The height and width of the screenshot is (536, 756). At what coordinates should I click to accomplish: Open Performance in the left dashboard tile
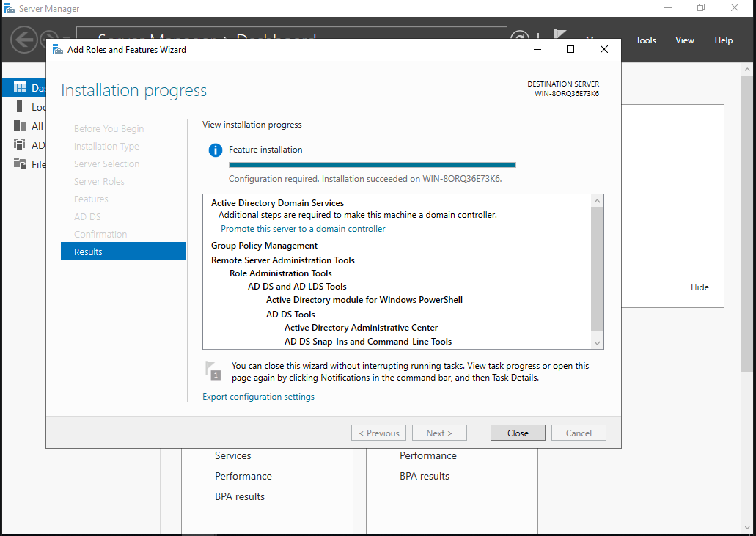243,476
